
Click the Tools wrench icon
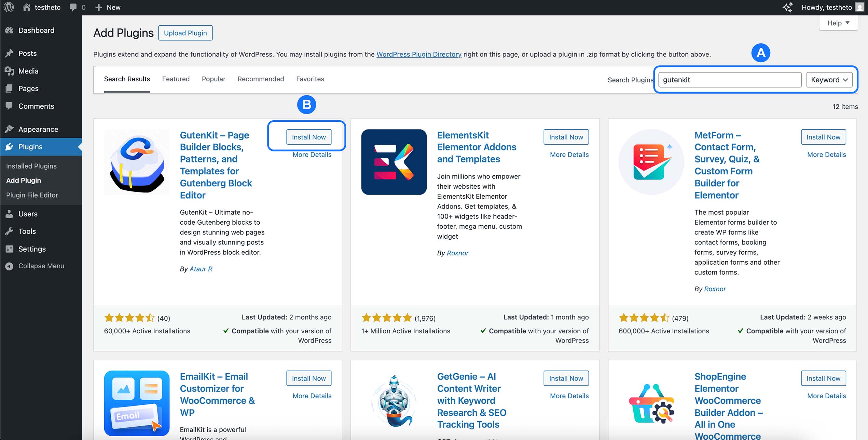[10, 231]
